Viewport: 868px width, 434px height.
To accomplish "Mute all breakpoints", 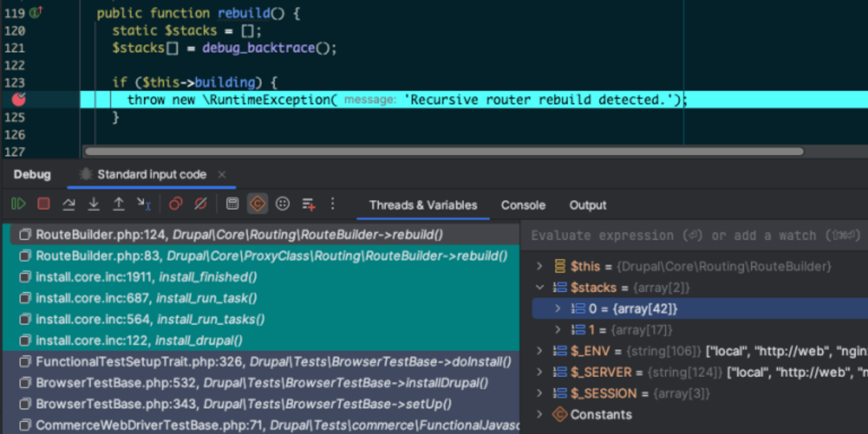I will pyautogui.click(x=200, y=204).
